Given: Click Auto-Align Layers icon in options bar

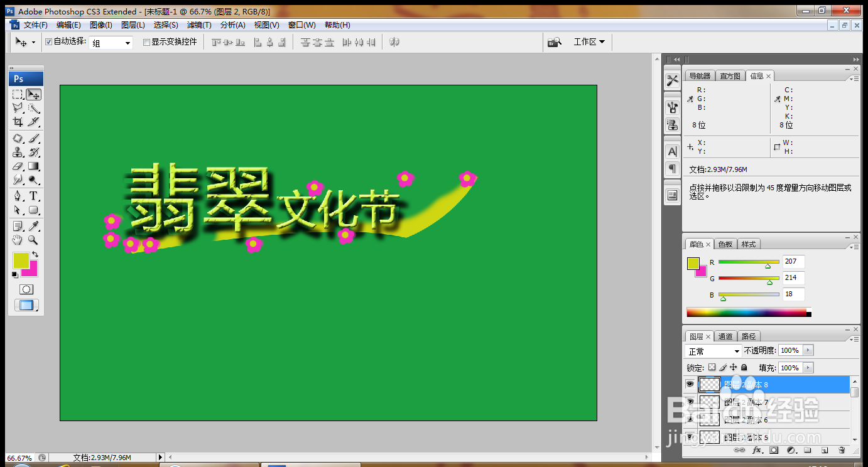Looking at the screenshot, I should click(x=394, y=42).
